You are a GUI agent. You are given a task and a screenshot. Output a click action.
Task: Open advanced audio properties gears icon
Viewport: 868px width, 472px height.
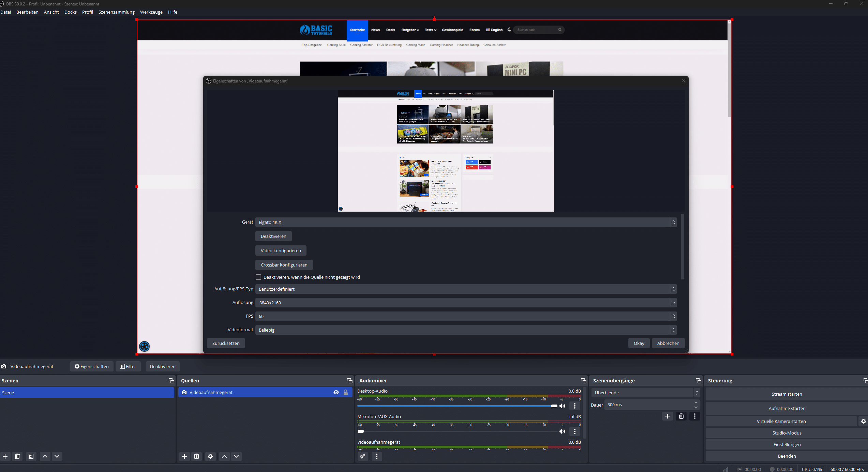click(x=363, y=456)
